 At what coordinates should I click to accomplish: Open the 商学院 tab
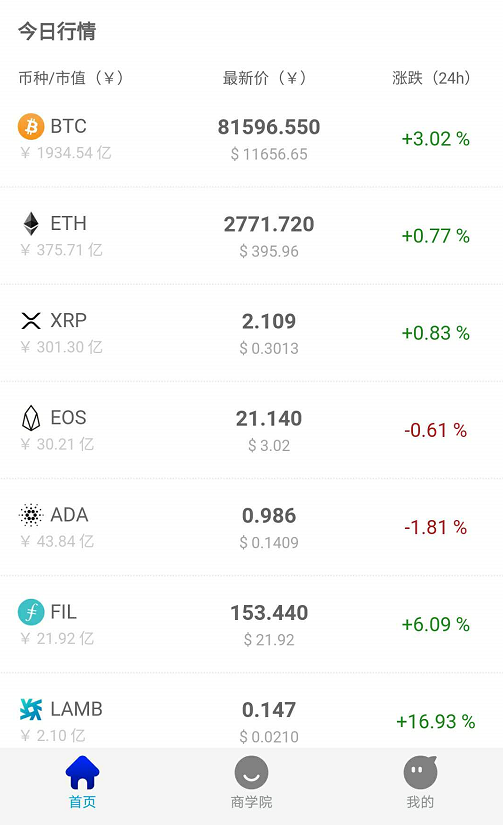point(252,782)
